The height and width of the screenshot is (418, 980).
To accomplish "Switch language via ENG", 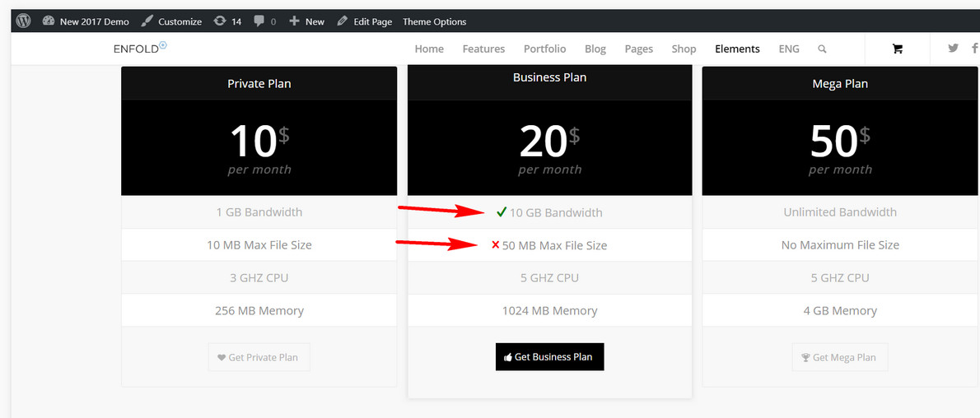I will [x=789, y=49].
